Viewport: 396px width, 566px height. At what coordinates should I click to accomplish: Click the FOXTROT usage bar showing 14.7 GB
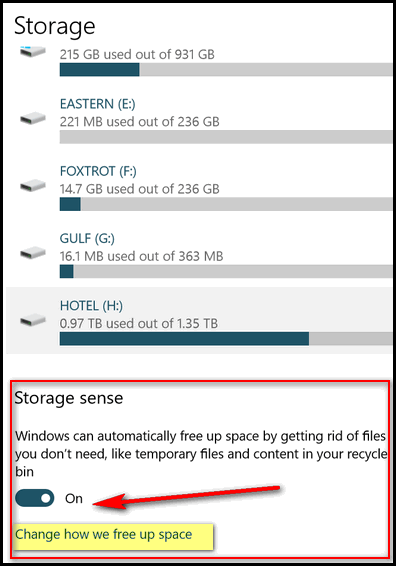226,204
